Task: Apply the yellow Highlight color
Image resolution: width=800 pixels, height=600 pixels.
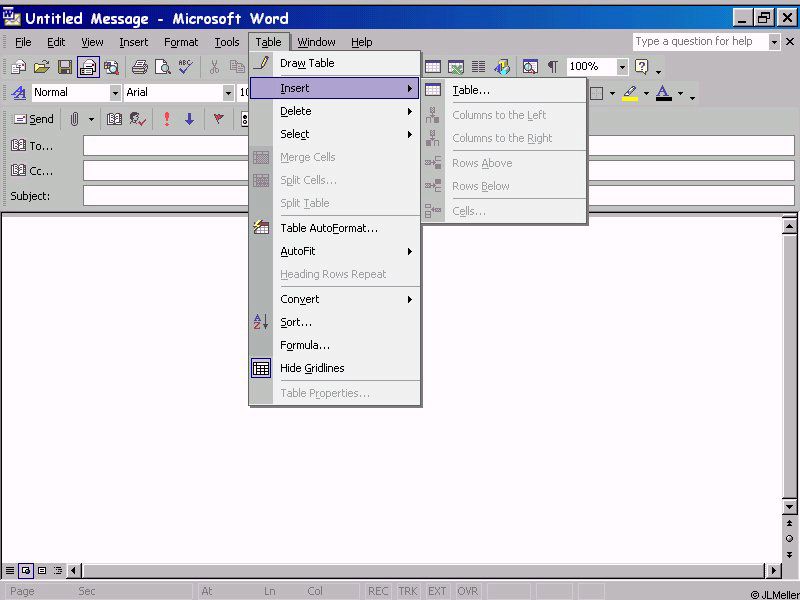Action: pos(630,93)
